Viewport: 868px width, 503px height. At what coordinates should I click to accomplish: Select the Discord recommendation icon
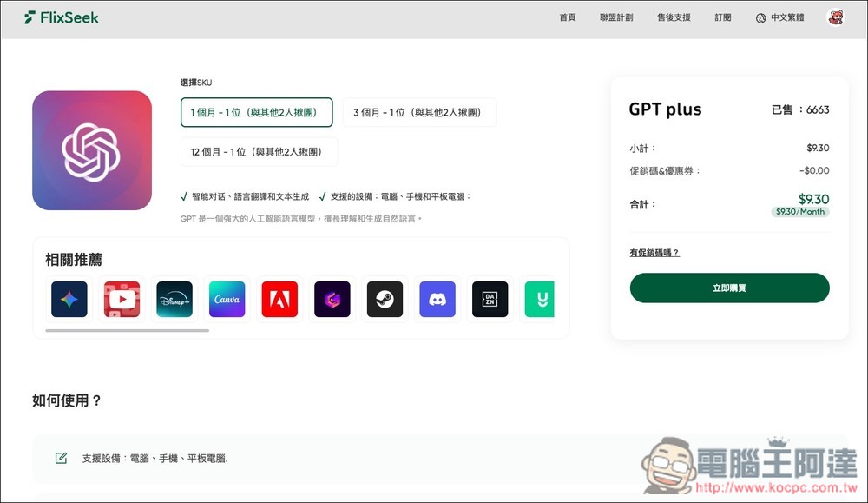click(437, 299)
